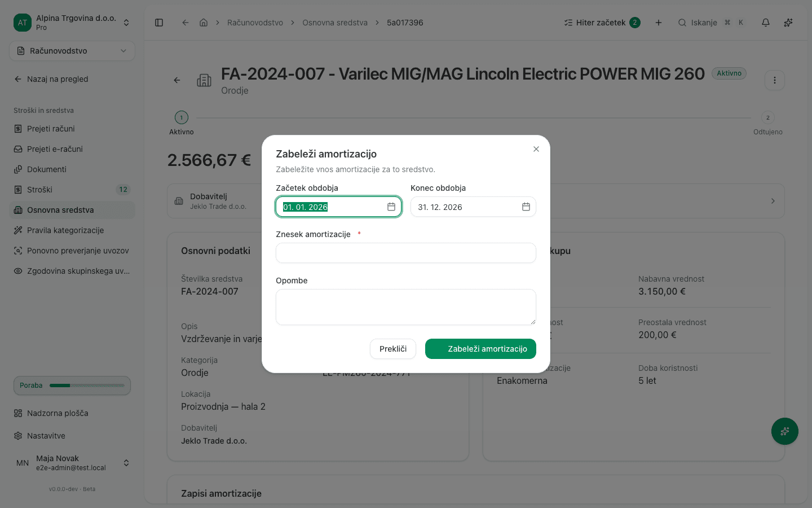Confirm with Zabeleži amortizacijo button
Image resolution: width=812 pixels, height=508 pixels.
coord(480,349)
